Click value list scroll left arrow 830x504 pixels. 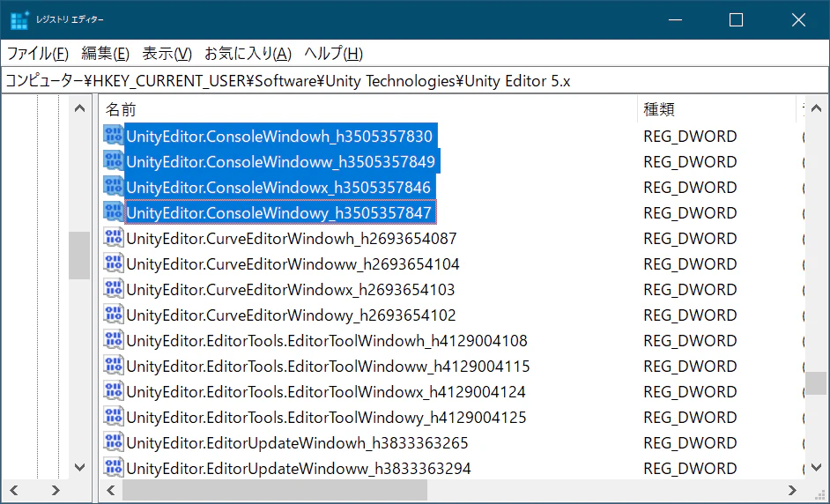pos(111,490)
